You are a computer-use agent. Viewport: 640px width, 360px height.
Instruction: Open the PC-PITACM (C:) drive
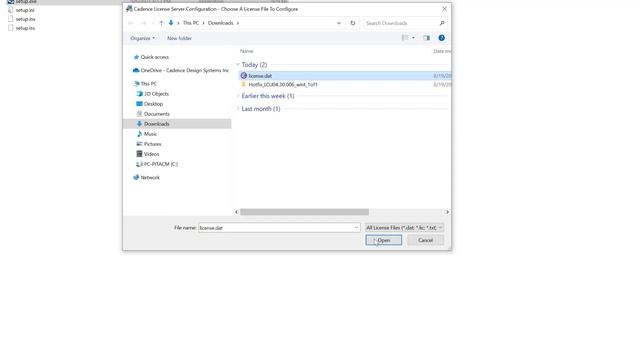(x=160, y=164)
